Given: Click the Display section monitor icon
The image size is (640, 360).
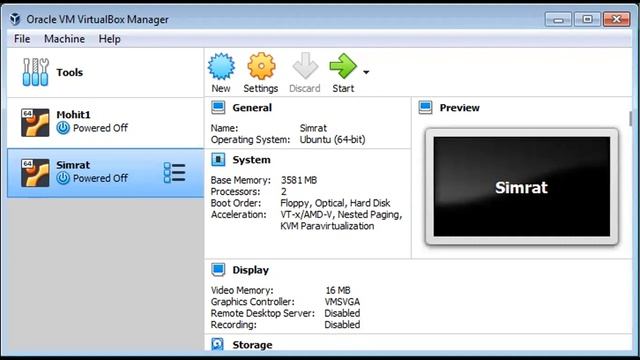Looking at the screenshot, I should (x=218, y=270).
